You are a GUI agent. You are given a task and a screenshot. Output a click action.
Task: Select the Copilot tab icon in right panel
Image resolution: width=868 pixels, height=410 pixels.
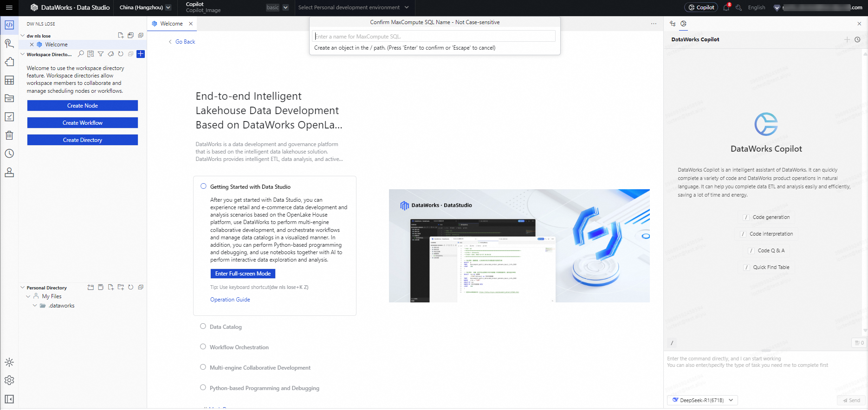683,24
